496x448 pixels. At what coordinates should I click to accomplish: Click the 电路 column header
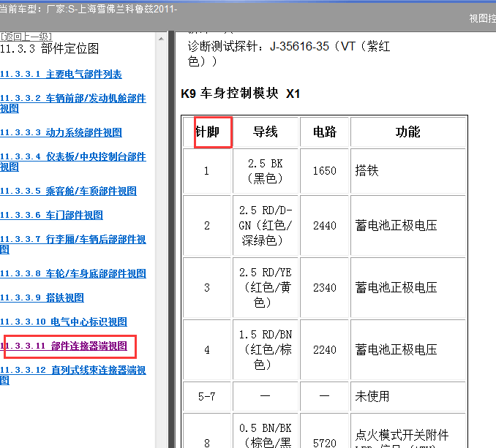[x=324, y=132]
